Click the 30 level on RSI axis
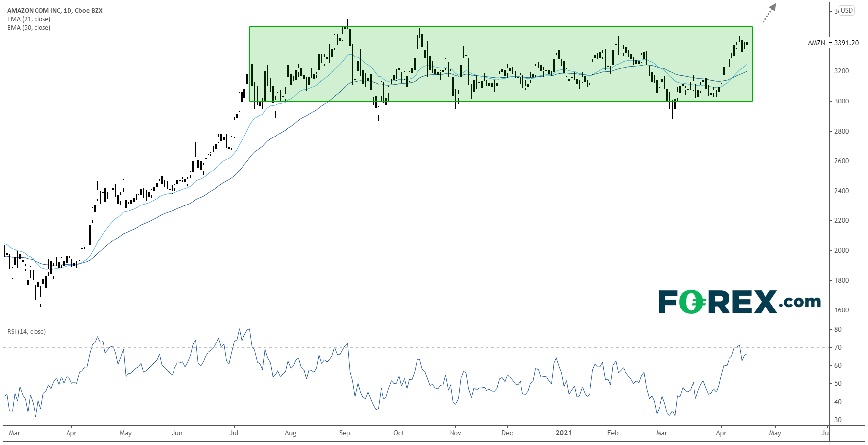The width and height of the screenshot is (868, 445). click(838, 420)
